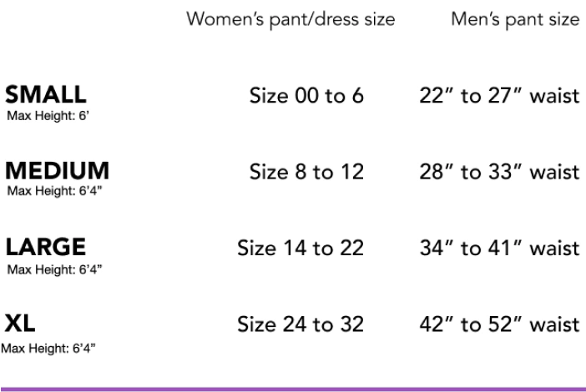Pick the 42" to 52" waist entry
This screenshot has width=586, height=392.
pos(499,324)
